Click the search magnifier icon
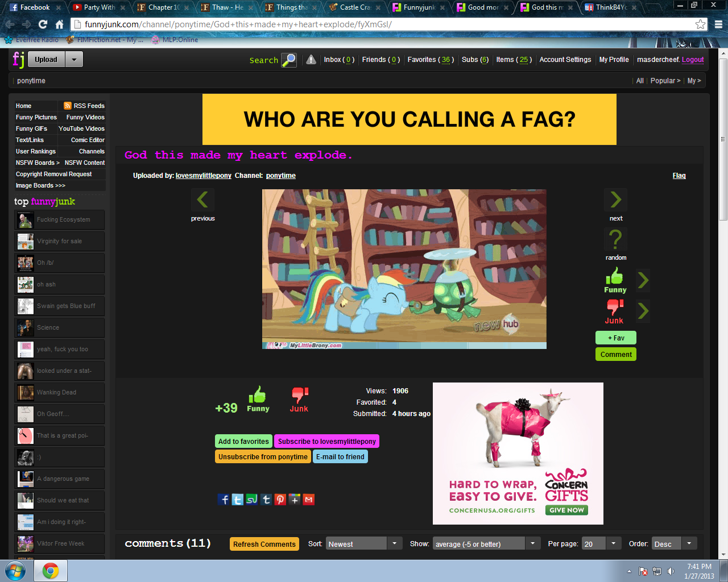Screen dimensions: 728x582 point(289,60)
